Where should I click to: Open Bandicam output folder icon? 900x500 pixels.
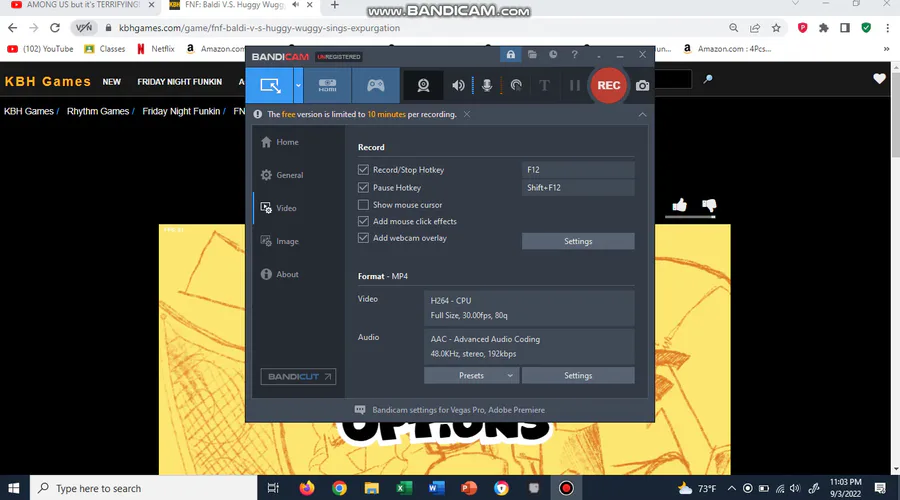[532, 55]
